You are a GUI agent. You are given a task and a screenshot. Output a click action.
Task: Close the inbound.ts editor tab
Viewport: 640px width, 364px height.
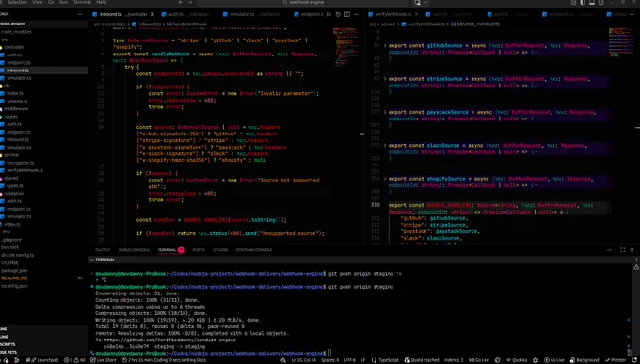point(152,14)
